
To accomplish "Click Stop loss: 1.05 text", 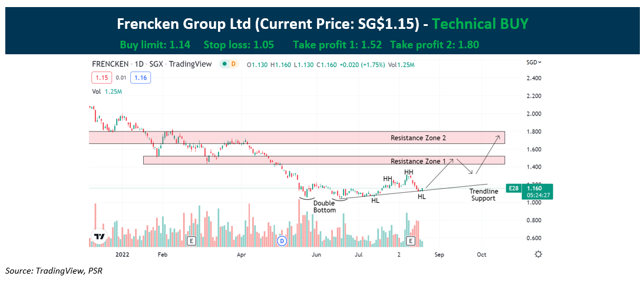I will 239,45.
